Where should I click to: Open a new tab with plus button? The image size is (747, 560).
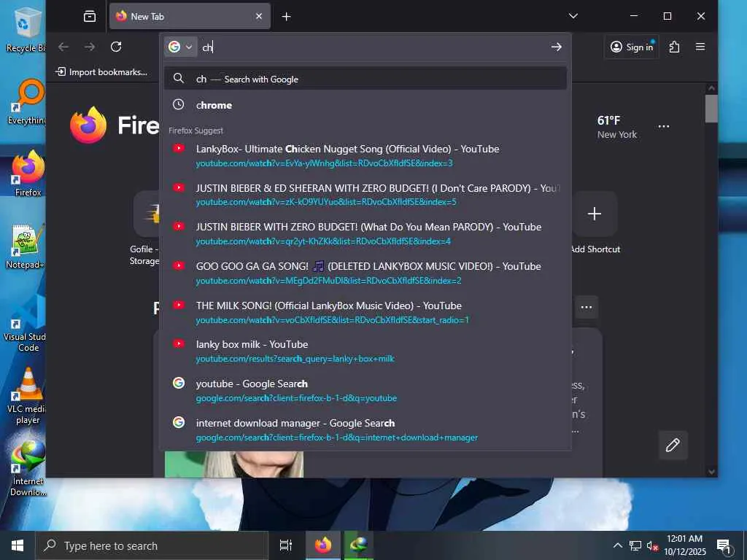pyautogui.click(x=286, y=17)
